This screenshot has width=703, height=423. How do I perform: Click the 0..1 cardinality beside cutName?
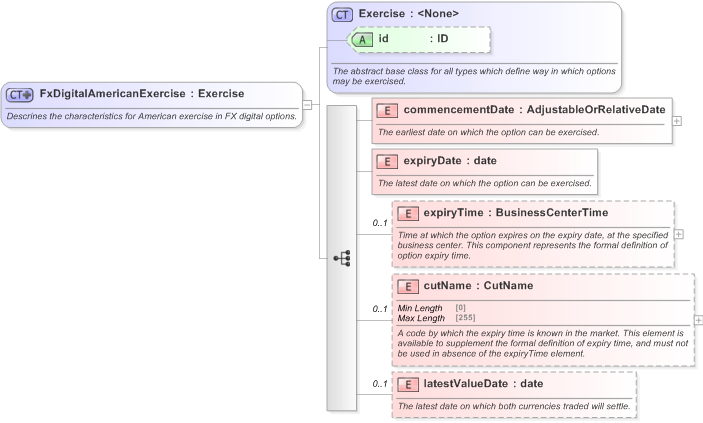click(380, 309)
